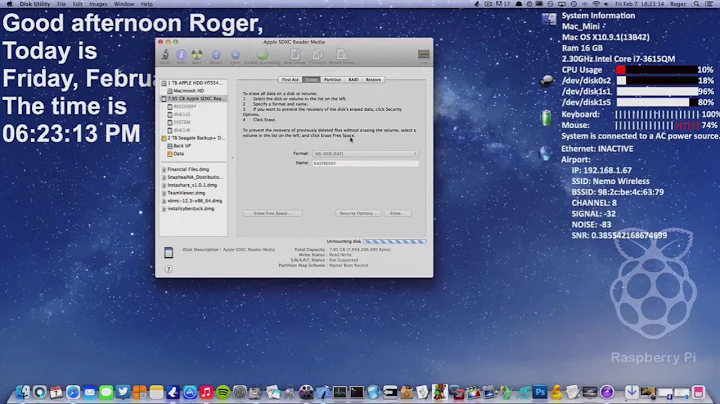Viewport: 720px width, 404px height.
Task: Select the disk1s3 volume
Action: tap(193, 114)
